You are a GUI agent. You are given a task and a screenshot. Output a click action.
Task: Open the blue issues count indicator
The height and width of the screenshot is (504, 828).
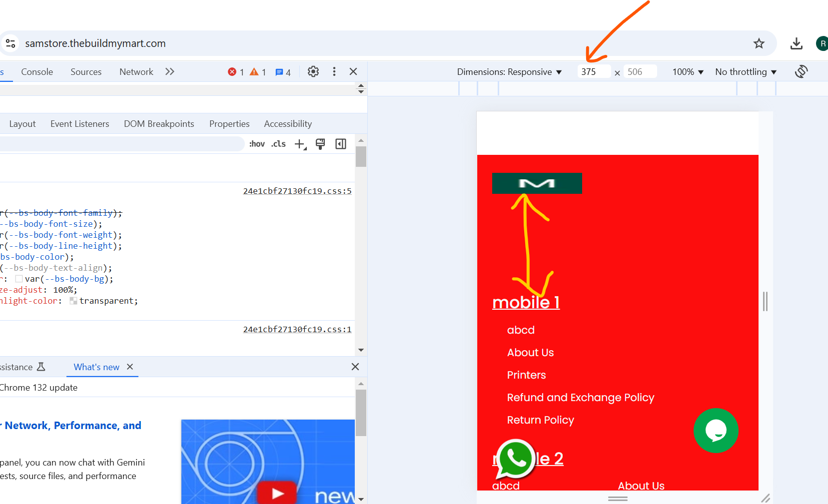coord(283,72)
